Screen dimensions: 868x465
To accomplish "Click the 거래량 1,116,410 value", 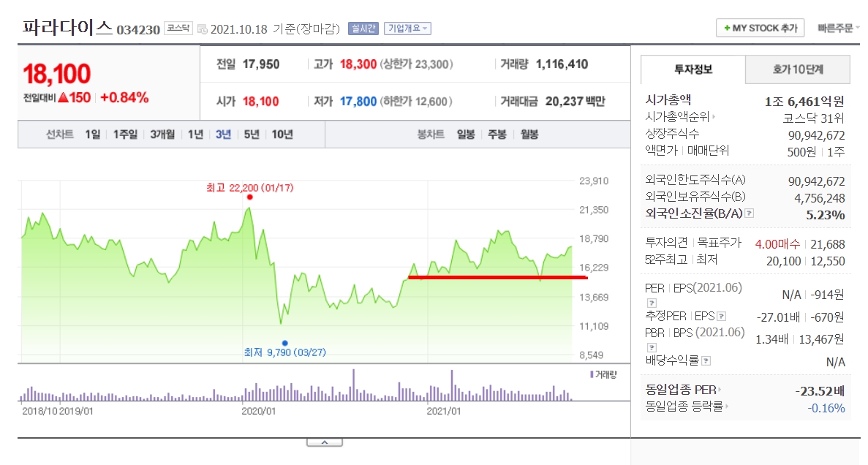I will click(x=562, y=64).
